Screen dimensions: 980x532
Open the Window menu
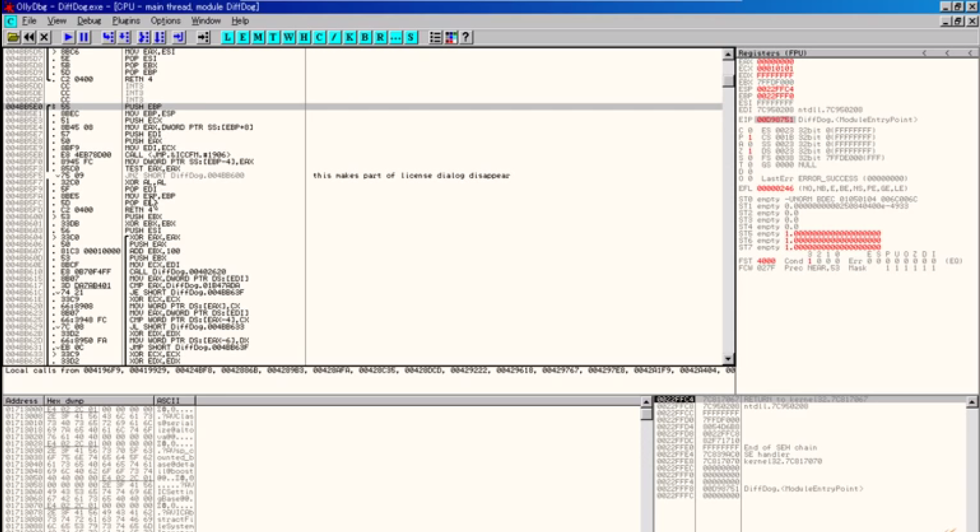click(x=206, y=21)
